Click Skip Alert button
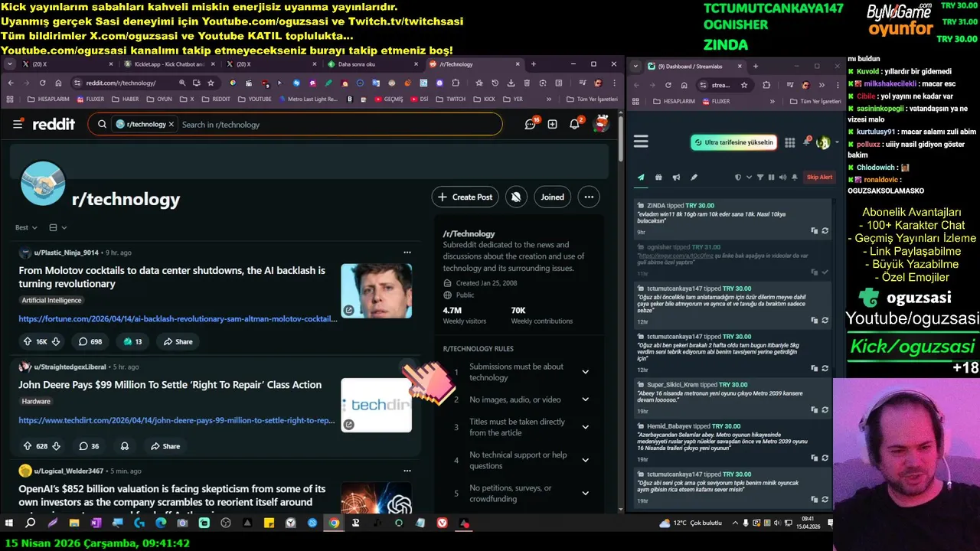Screen dimensions: 980x551 819,178
